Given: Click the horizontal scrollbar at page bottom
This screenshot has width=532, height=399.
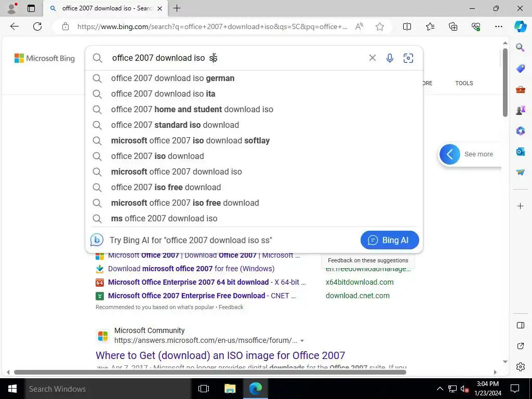Looking at the screenshot, I should [210, 372].
